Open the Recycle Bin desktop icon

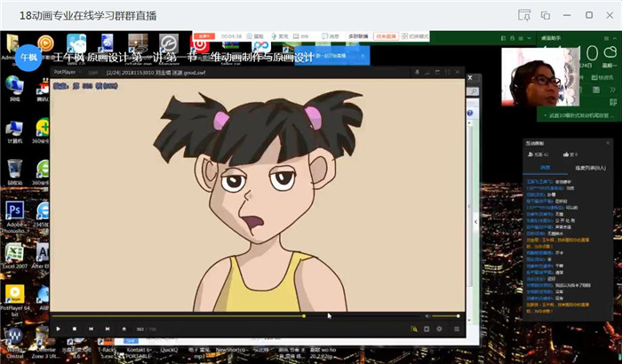[x=15, y=172]
